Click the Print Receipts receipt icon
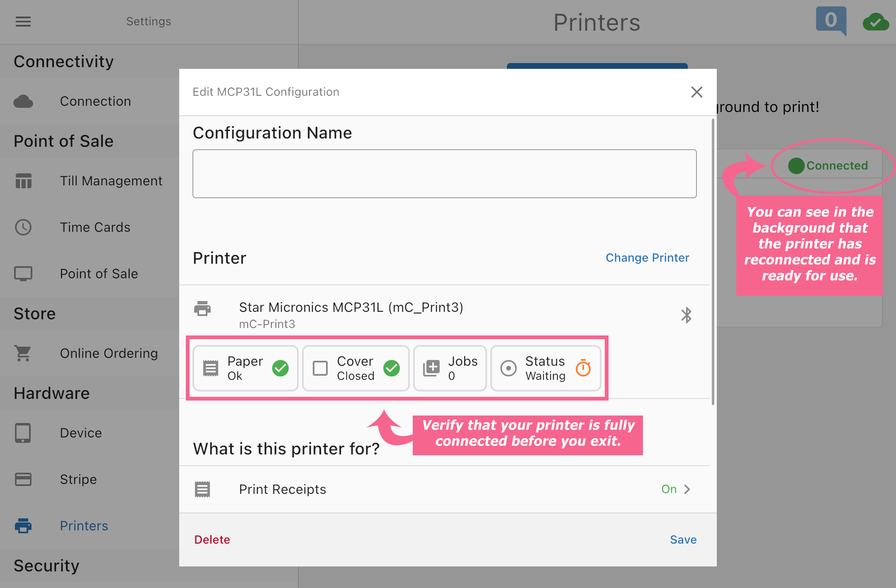This screenshot has width=896, height=588. pyautogui.click(x=202, y=489)
